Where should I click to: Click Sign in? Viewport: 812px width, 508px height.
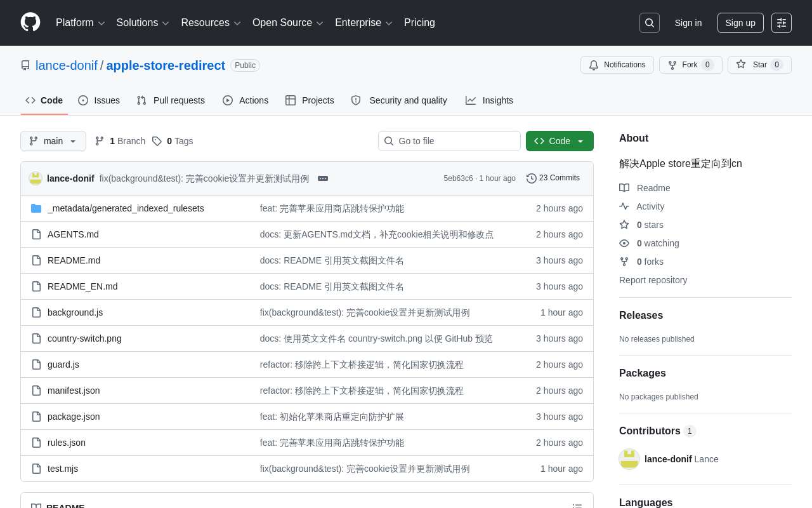(688, 23)
